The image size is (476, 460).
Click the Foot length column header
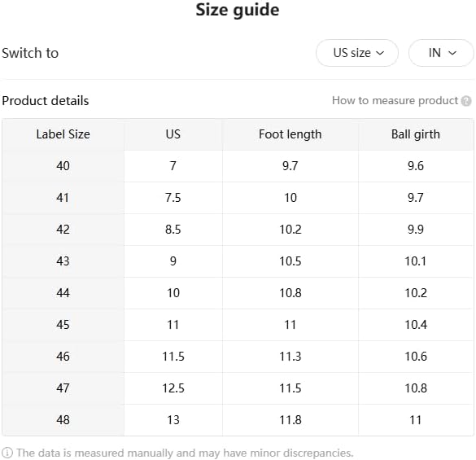290,134
